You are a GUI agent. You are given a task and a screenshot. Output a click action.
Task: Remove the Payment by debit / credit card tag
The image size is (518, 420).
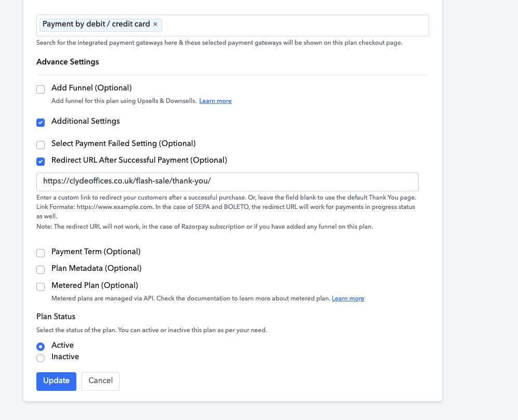(155, 24)
